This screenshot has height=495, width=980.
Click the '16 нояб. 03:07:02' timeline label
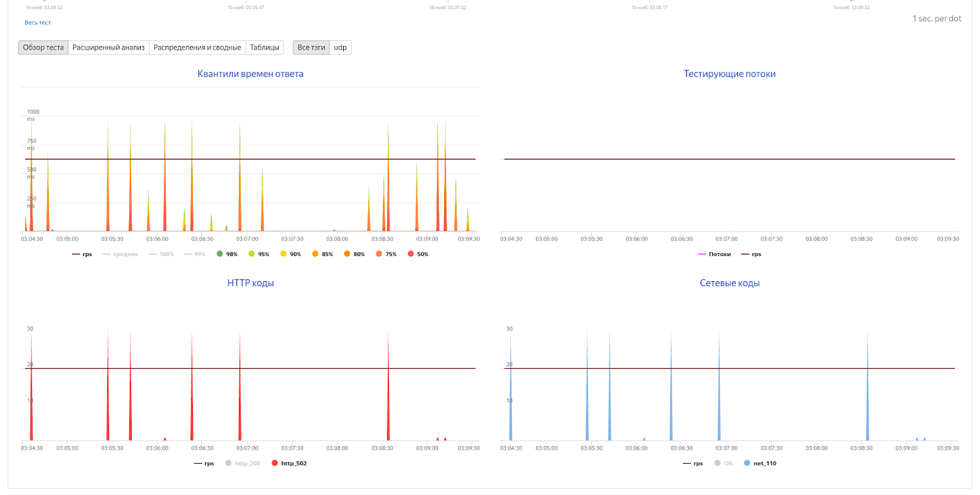448,8
